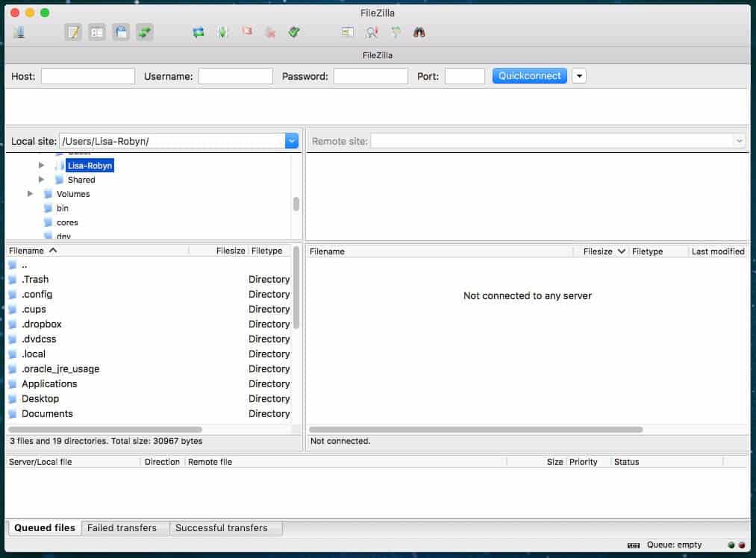This screenshot has width=756, height=558.
Task: Toggle the remote directory tree display
Action: point(120,32)
